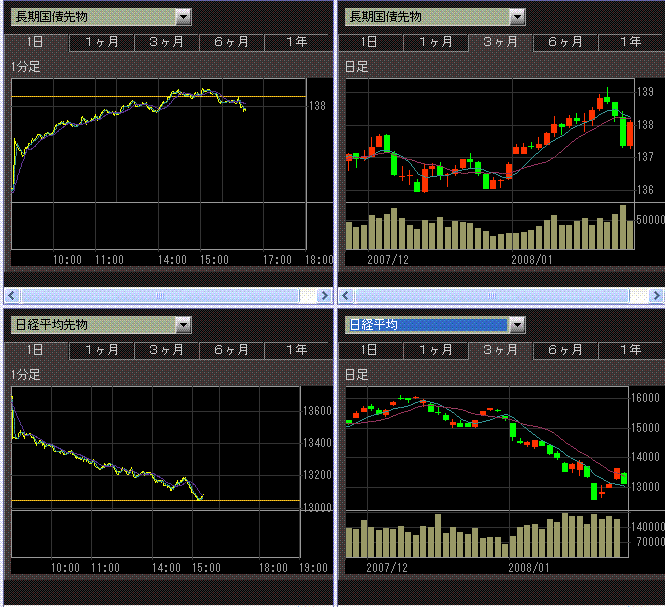Open 長期国債先物 dropdown above the 日足 chart

point(516,17)
